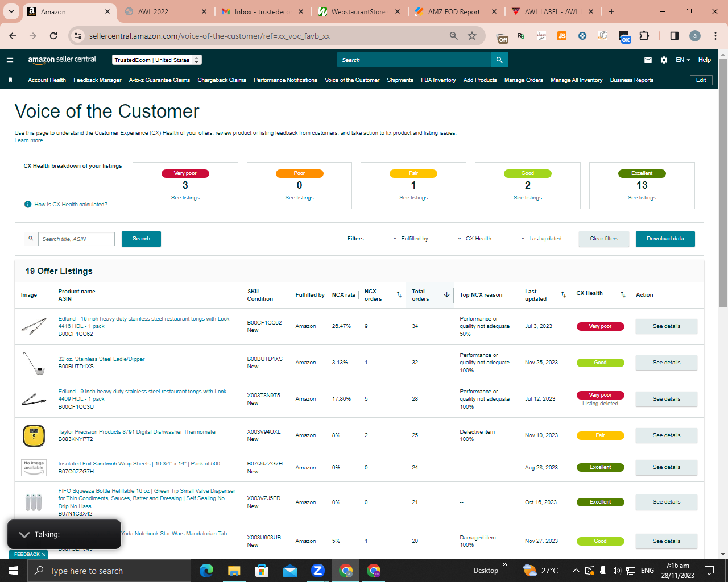Sort by CX Health arrows icon
The width and height of the screenshot is (728, 582).
[623, 294]
